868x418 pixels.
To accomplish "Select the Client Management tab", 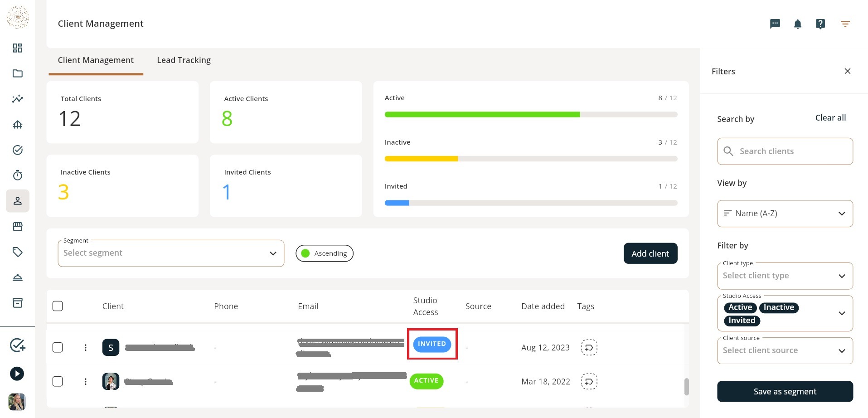I will pyautogui.click(x=96, y=60).
